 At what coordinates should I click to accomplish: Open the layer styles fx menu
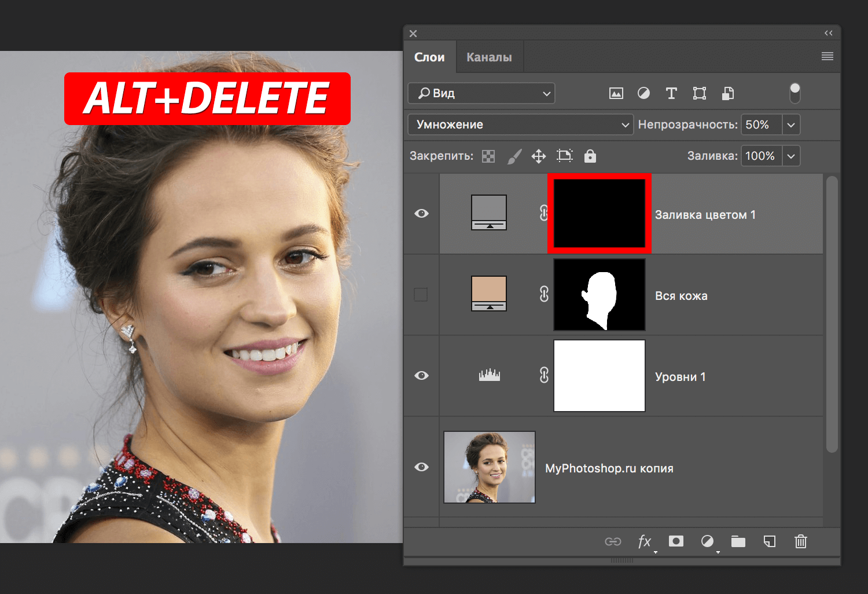click(x=644, y=542)
